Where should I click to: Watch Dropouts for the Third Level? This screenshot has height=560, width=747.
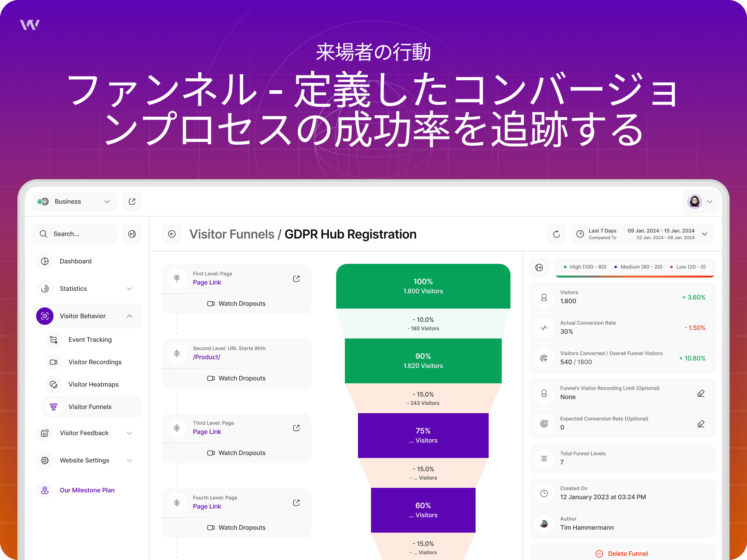[x=236, y=453]
